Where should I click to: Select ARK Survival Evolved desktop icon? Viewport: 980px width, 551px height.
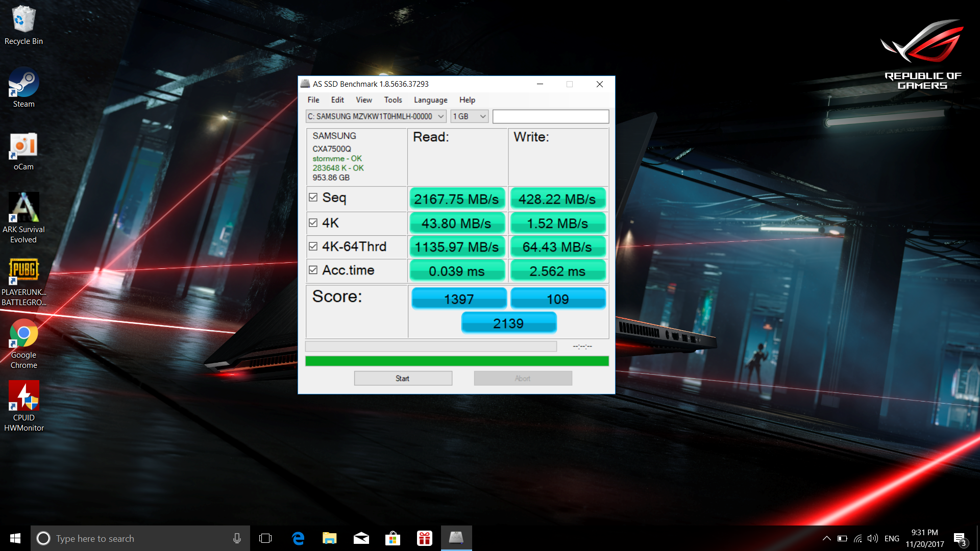click(23, 218)
